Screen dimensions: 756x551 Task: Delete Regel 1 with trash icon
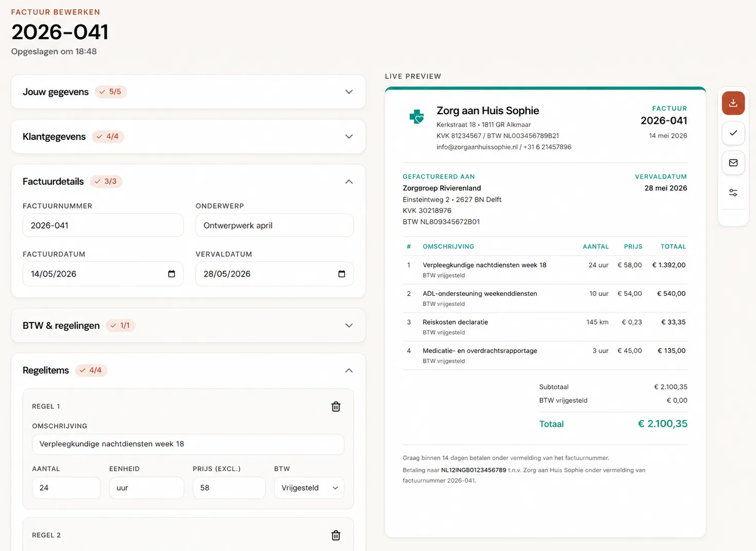pyautogui.click(x=336, y=406)
